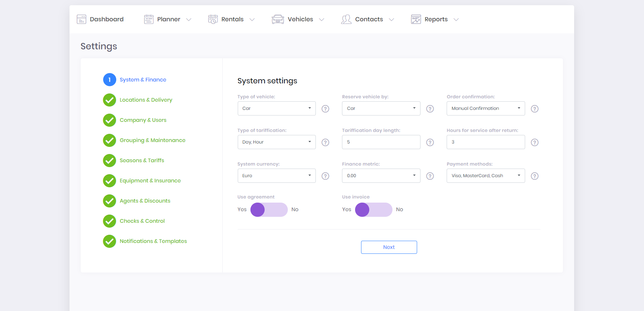Screen dimensions: 644x311
Task: Open Grouping & Maintenance settings step
Action: point(152,140)
